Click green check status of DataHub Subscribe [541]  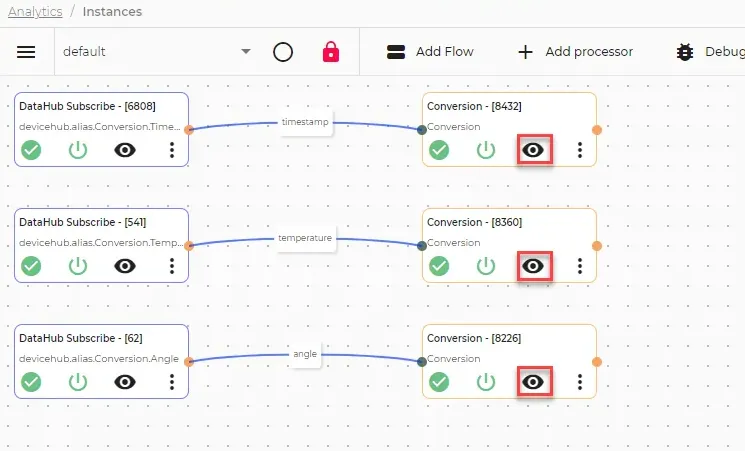31,266
